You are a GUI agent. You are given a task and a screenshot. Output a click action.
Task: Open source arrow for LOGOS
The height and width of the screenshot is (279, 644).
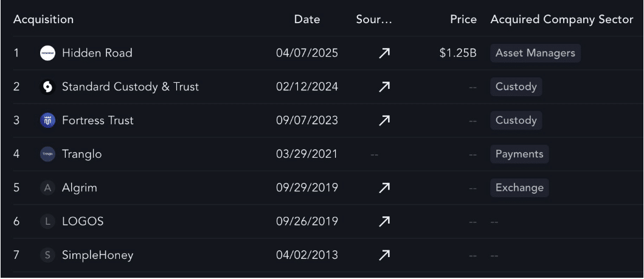[384, 222]
